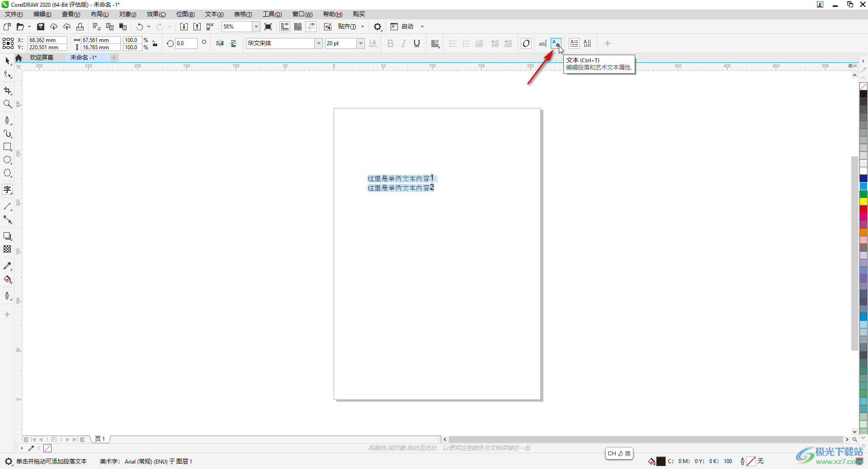Viewport: 868px width, 469px height.
Task: Select the Drop Shadow tool
Action: pyautogui.click(x=7, y=236)
